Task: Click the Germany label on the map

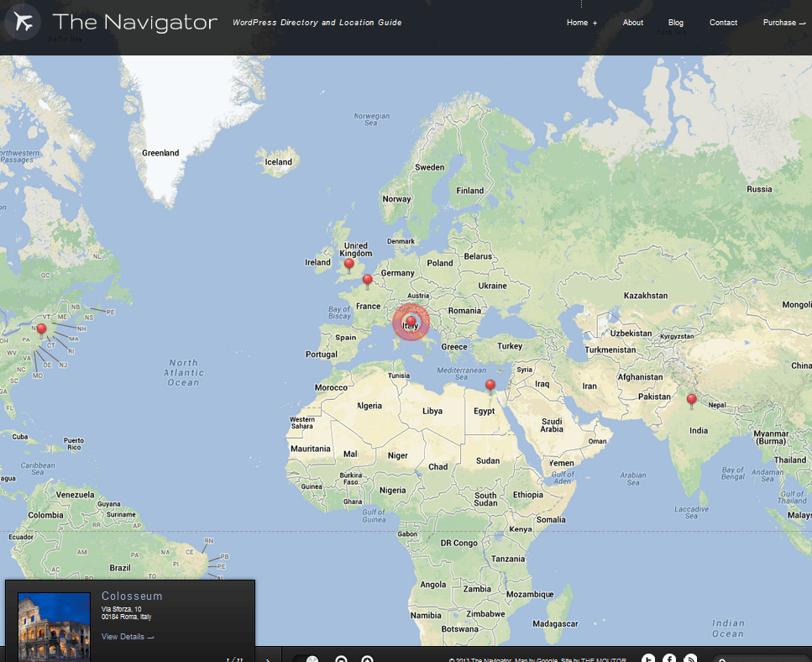Action: coord(398,273)
